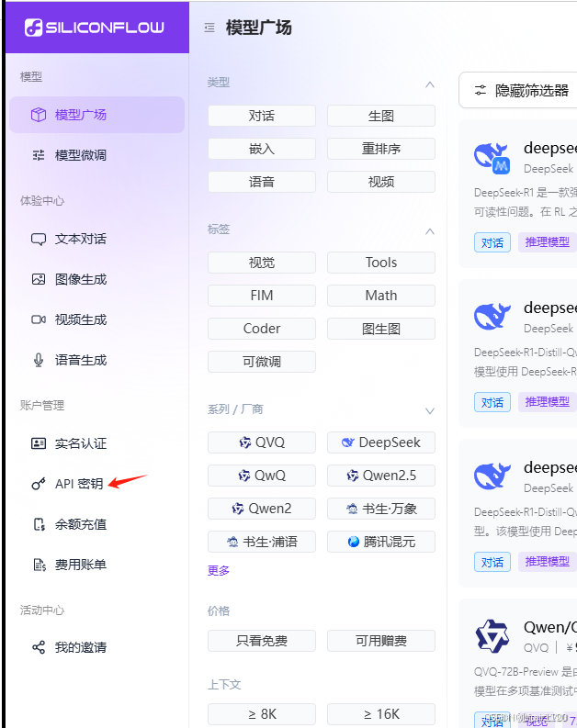
Task: Click the 模型微调 sliders icon
Action: pos(39,155)
